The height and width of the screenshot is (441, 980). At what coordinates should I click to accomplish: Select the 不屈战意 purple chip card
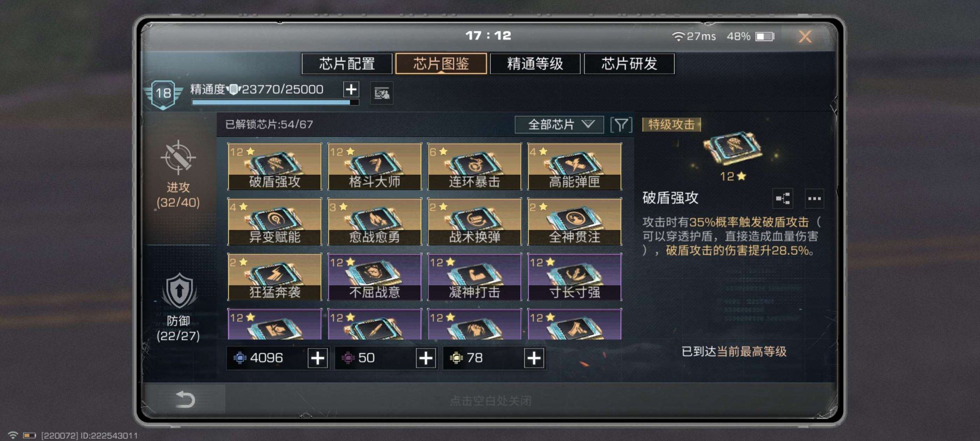(374, 277)
